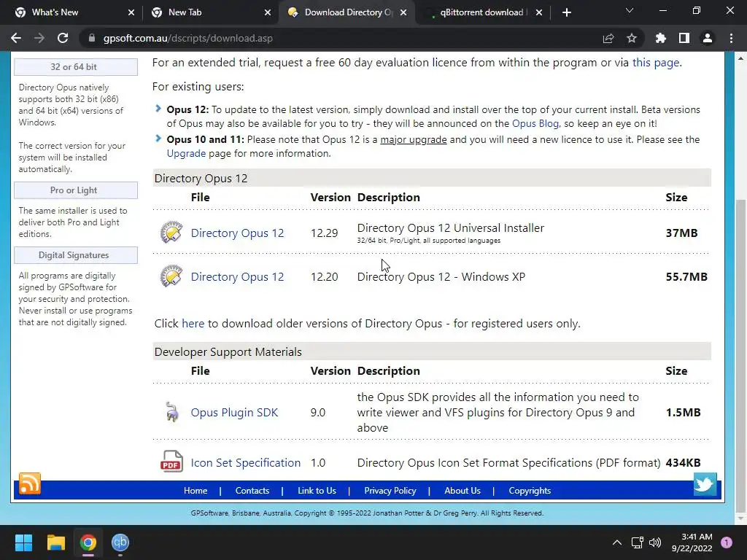Open the About Us footer link
The image size is (747, 560).
(462, 491)
